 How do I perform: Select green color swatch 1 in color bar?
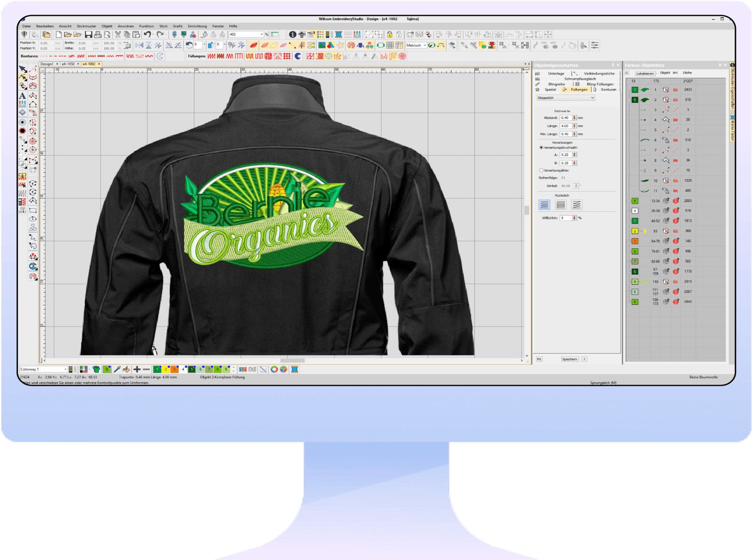[157, 369]
